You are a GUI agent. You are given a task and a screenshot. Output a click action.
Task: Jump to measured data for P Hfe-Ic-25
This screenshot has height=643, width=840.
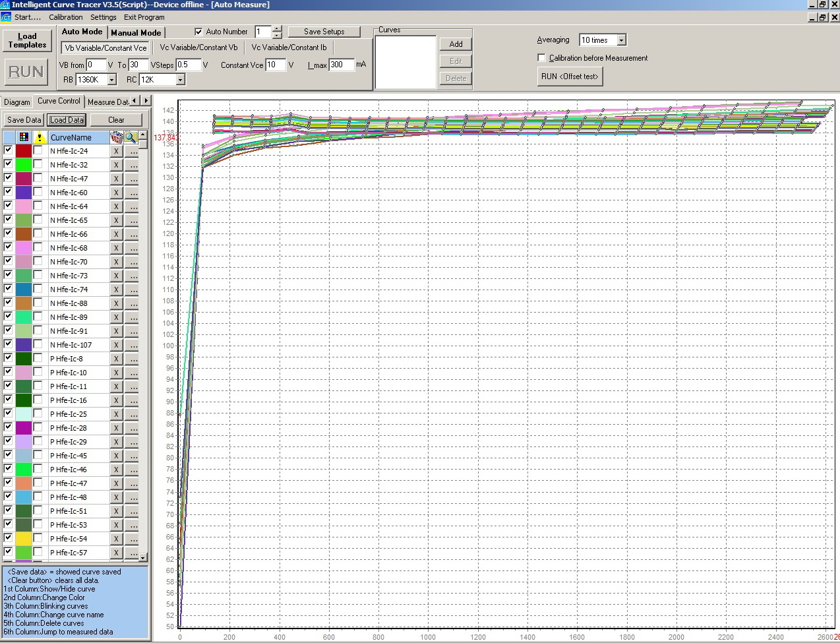[133, 414]
